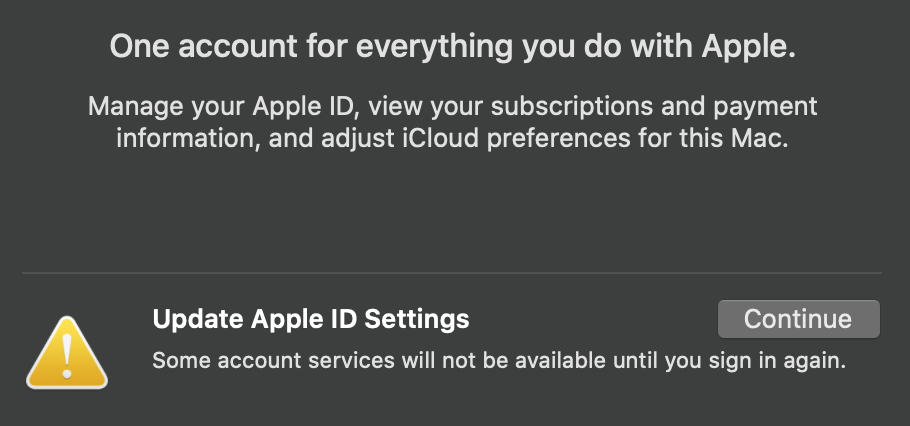Select the "Update Apple ID Settings" title
Viewport: 910px width, 426px height.
[310, 319]
